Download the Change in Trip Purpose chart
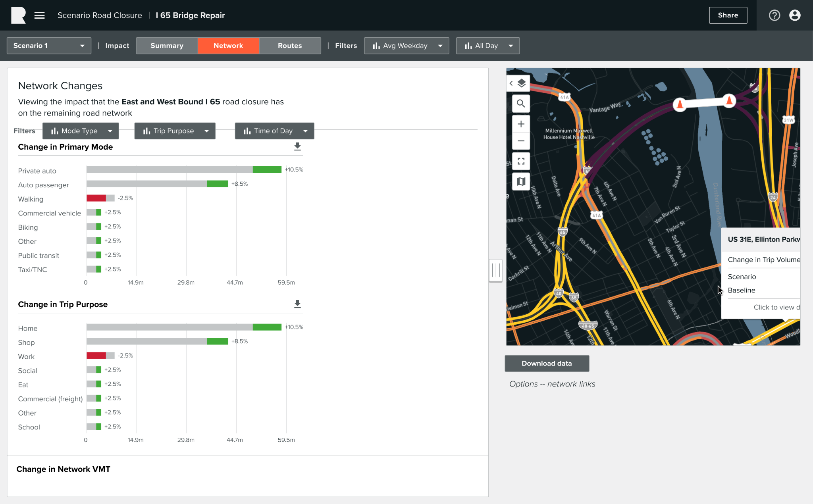813x504 pixels. pyautogui.click(x=297, y=304)
